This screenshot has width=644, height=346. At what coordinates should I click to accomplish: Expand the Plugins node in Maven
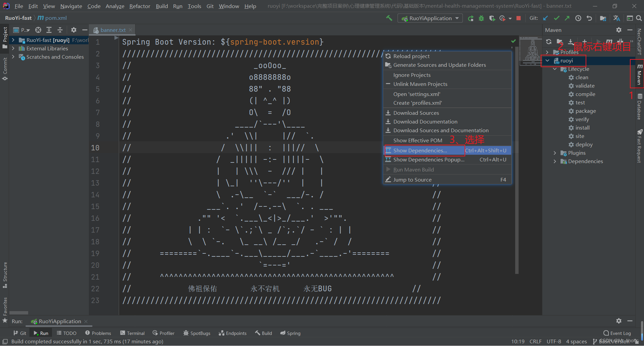pos(555,153)
